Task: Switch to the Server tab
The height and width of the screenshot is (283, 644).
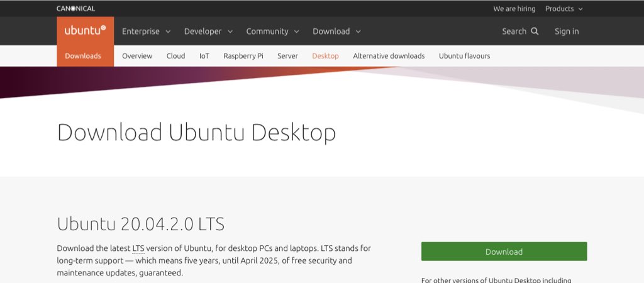Action: [287, 56]
